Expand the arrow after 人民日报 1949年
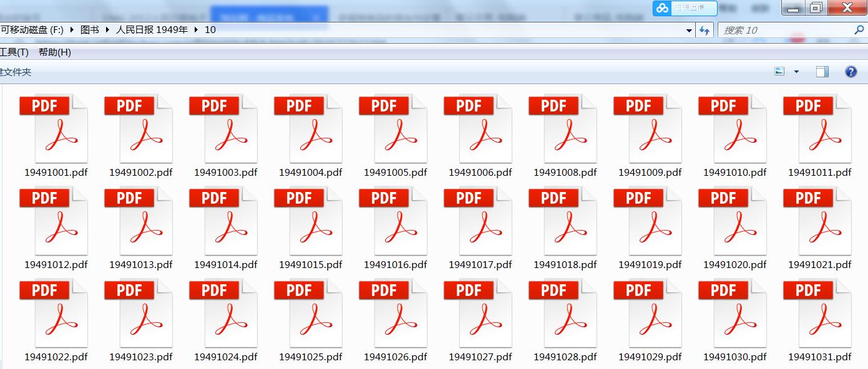868x369 pixels. (197, 29)
